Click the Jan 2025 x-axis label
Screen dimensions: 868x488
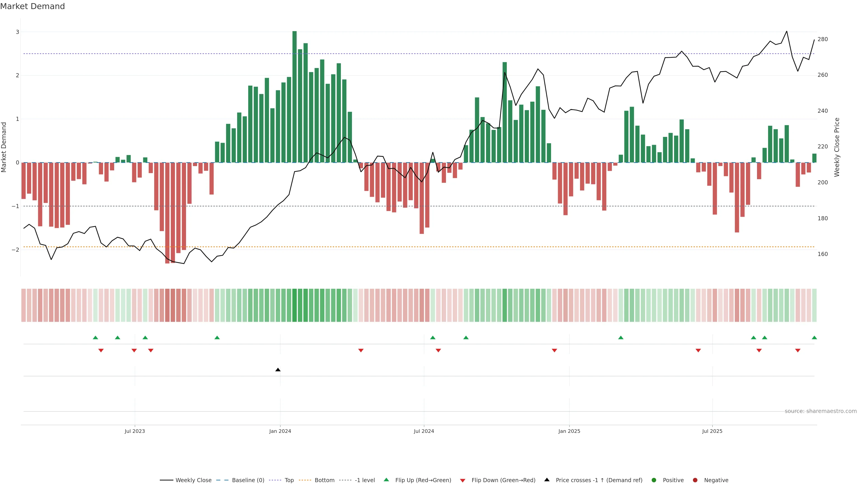(x=569, y=432)
